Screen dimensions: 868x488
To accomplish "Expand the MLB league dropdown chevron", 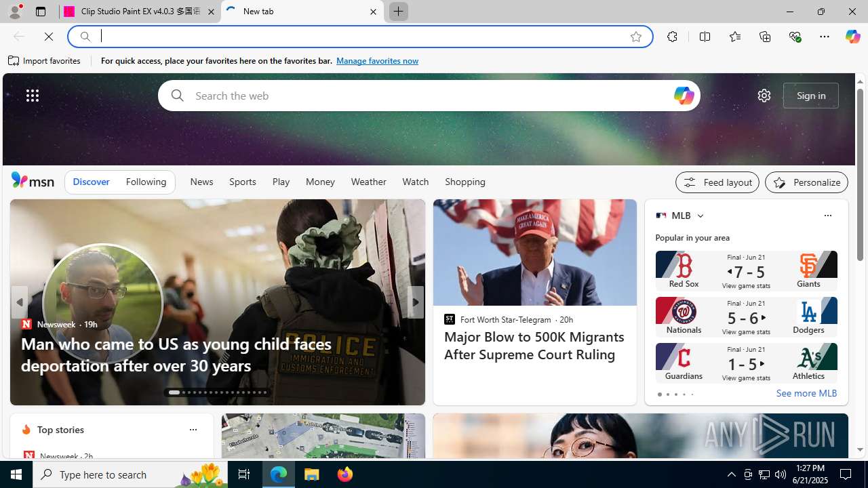I will coord(700,216).
